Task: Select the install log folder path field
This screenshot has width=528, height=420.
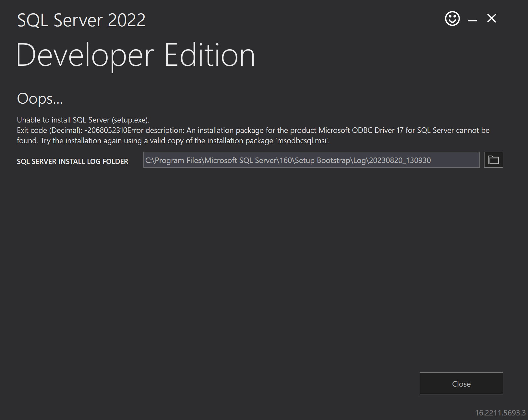Action: click(311, 160)
